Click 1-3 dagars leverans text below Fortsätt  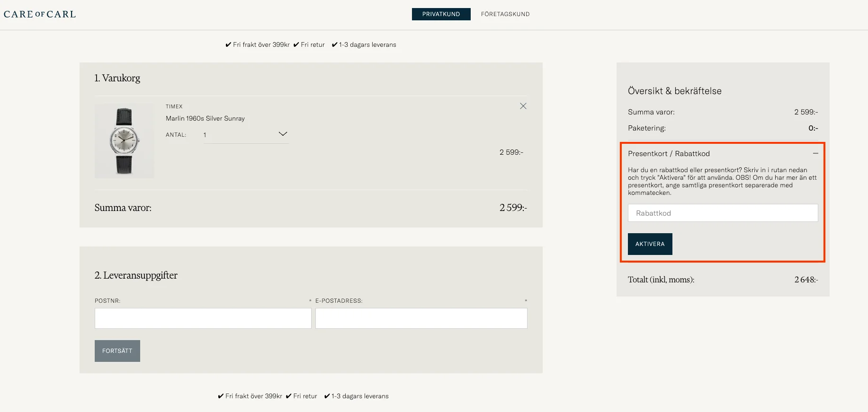click(x=360, y=396)
